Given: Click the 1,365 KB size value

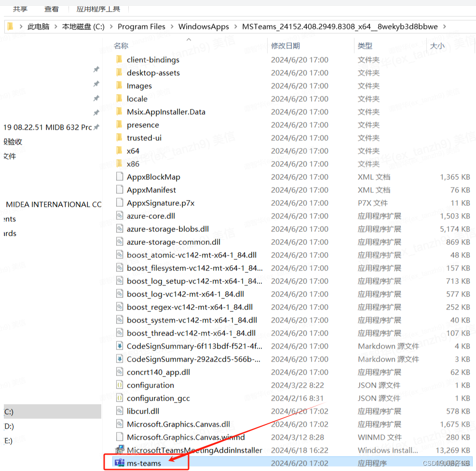Looking at the screenshot, I should click(455, 177).
